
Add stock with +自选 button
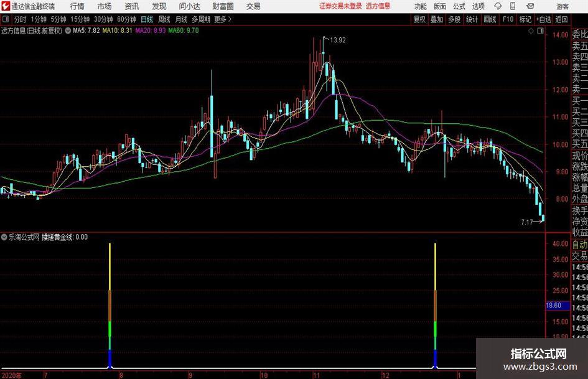pos(544,19)
